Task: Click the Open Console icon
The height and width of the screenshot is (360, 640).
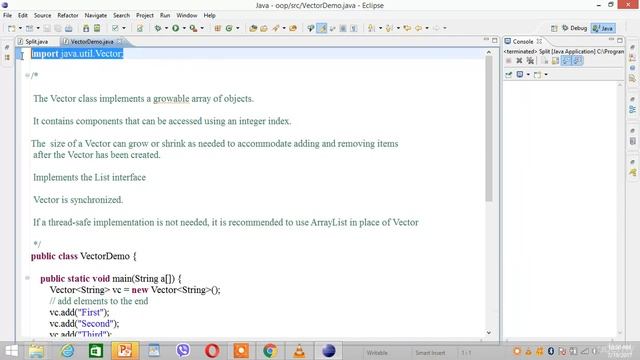Action: pos(538,75)
